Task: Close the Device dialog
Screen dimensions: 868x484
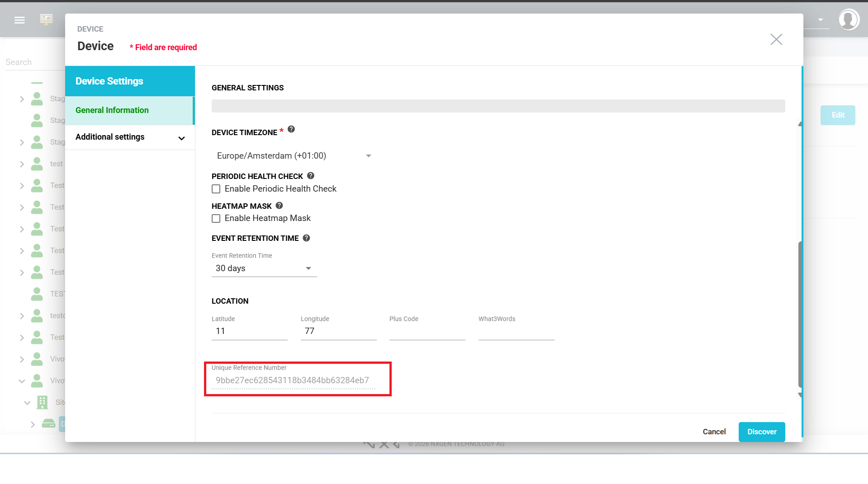Action: [776, 40]
